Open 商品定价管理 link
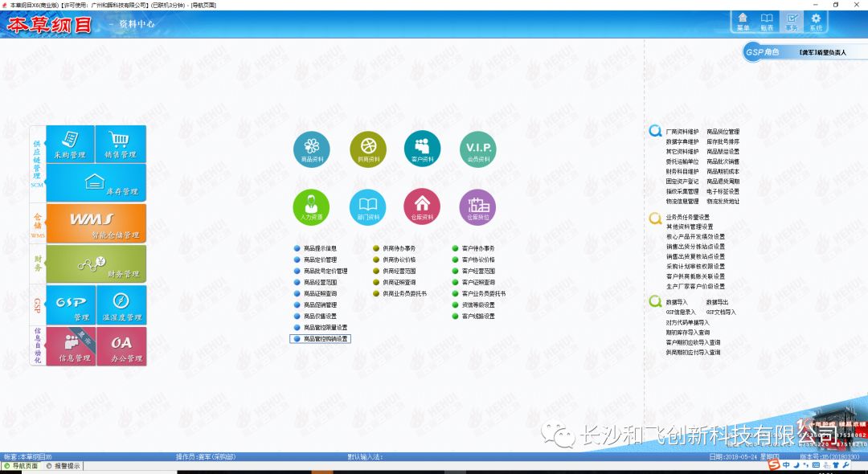 (x=320, y=259)
